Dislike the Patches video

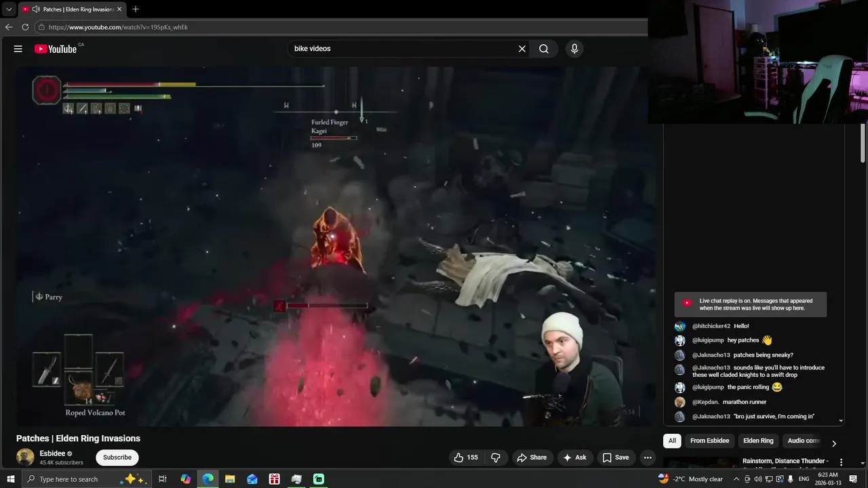(x=496, y=457)
